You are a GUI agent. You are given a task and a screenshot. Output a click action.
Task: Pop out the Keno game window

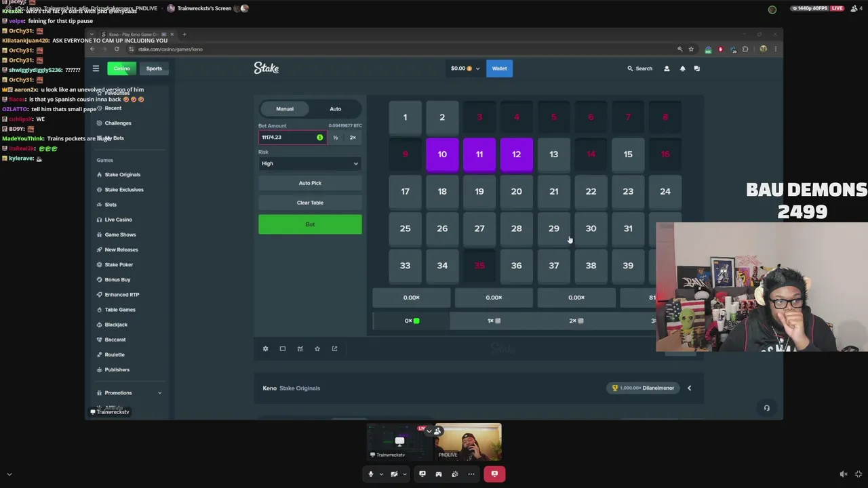tap(334, 348)
